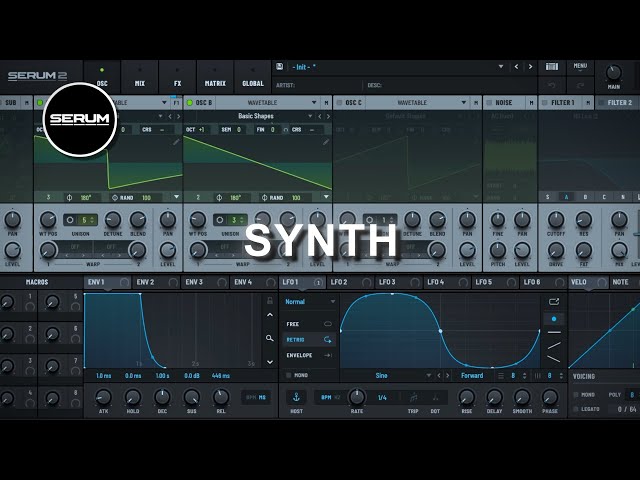Zoom envelope with down chevron
The image size is (640, 480).
(x=270, y=362)
